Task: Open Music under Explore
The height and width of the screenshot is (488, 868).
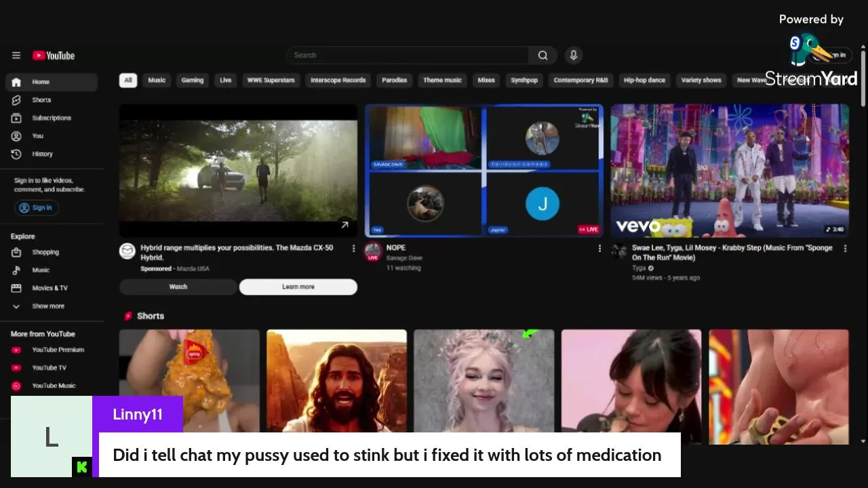Action: point(52,270)
